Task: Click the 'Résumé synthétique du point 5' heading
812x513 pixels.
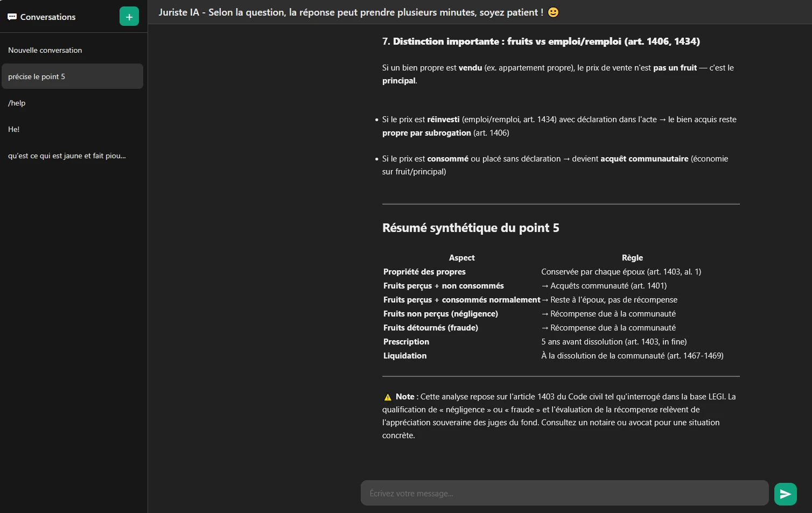Action: (471, 228)
